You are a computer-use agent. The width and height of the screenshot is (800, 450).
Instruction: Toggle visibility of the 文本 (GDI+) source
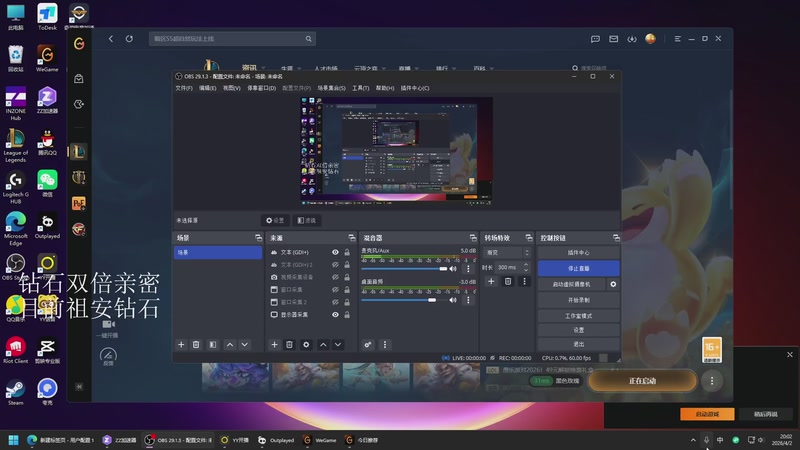click(x=335, y=252)
